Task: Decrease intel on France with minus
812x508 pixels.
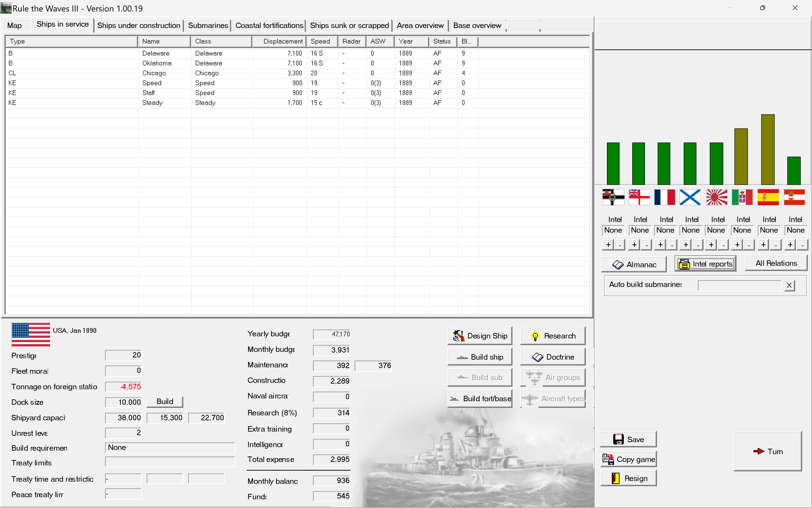Action: 672,245
